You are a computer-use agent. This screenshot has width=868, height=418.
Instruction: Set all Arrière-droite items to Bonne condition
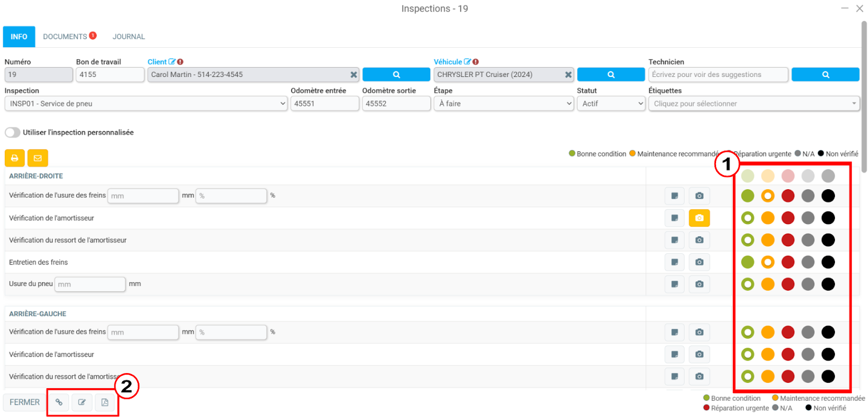748,176
